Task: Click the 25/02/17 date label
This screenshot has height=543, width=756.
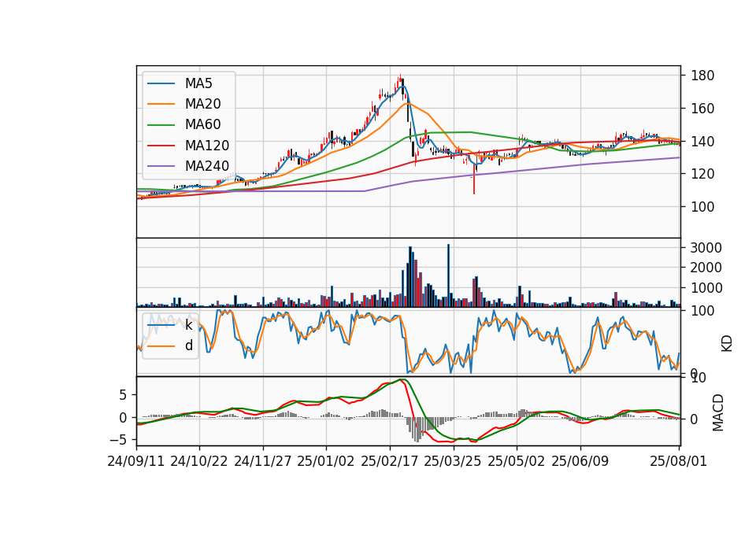Action: pos(390,461)
